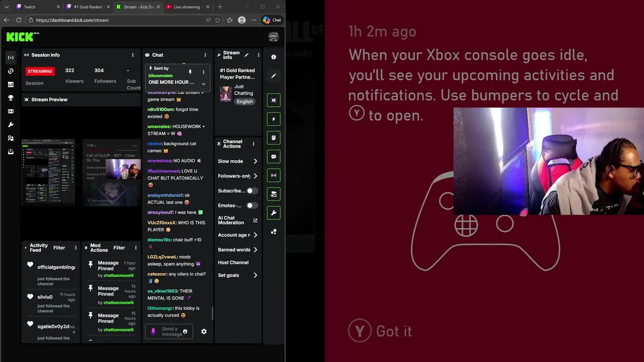The height and width of the screenshot is (362, 644).
Task: Toggle the camera channel-actions widget icon
Action: click(x=274, y=194)
